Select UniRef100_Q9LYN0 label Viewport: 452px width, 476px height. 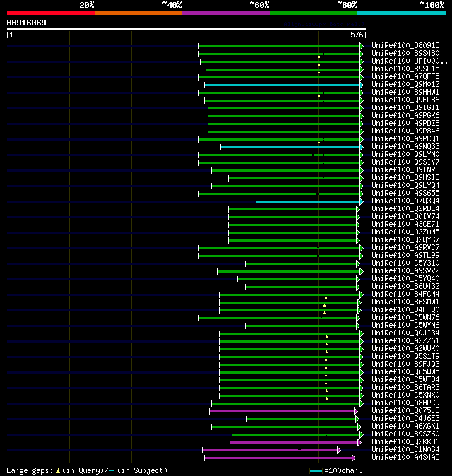pyautogui.click(x=405, y=154)
